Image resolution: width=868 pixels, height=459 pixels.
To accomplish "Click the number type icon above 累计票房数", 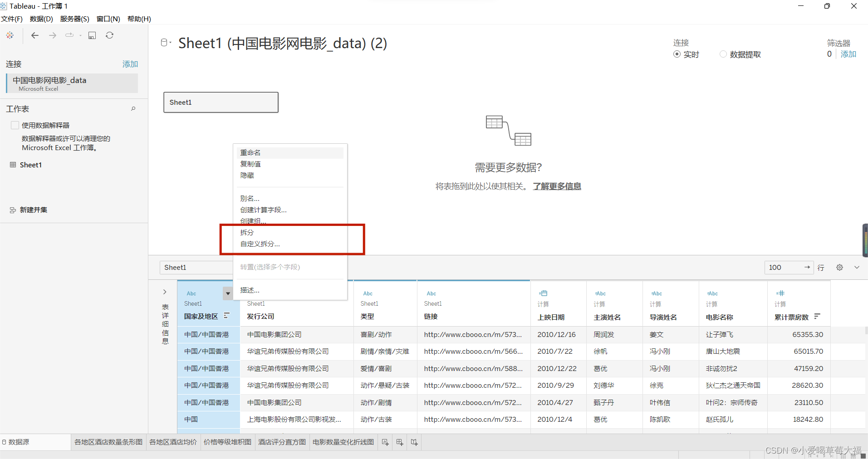I will point(780,293).
